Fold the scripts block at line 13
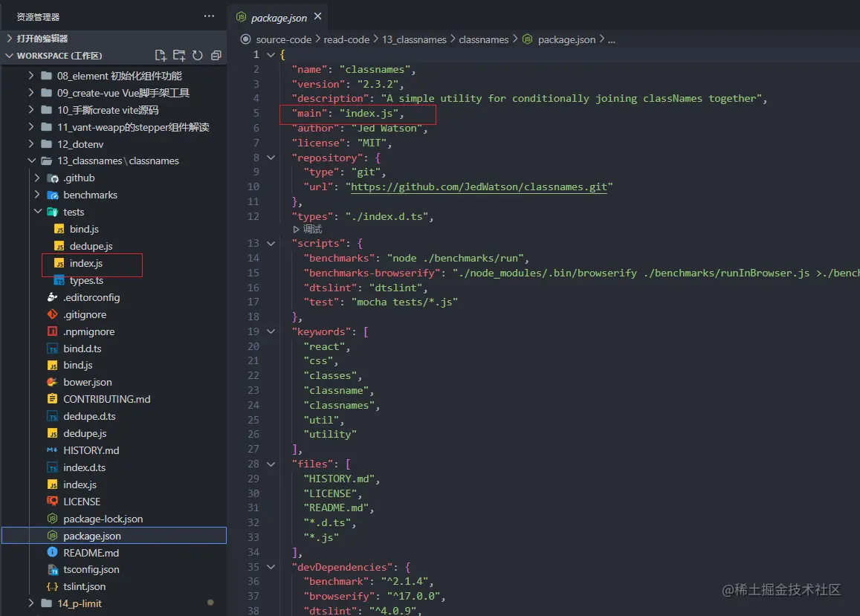 click(271, 243)
